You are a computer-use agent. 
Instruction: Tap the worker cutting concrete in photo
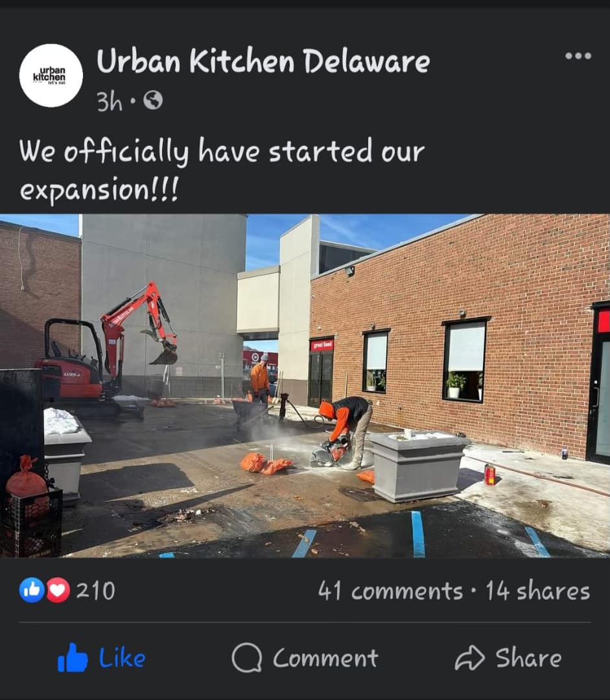pyautogui.click(x=345, y=433)
